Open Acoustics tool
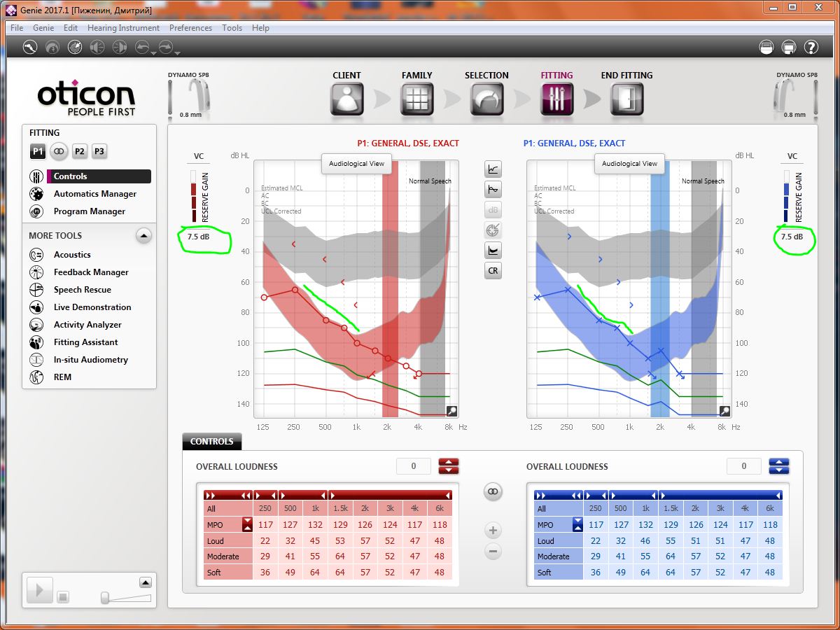This screenshot has width=840, height=630. point(72,255)
